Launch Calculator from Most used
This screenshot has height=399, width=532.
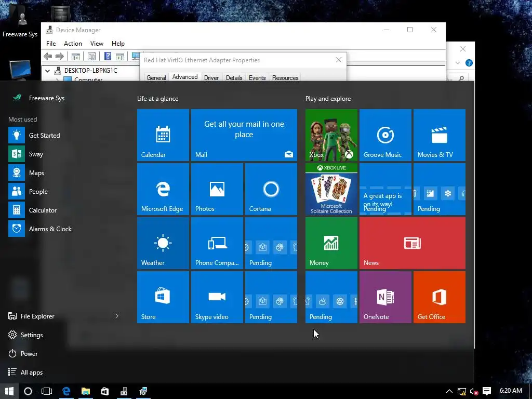tap(43, 210)
